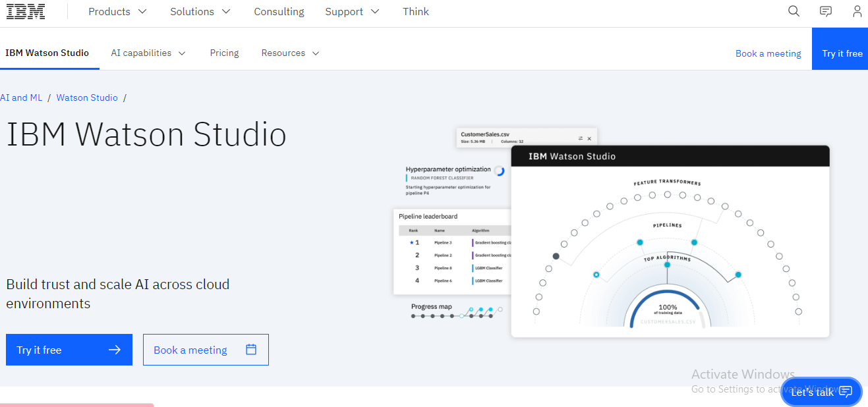Click the hyperparameter optimization spinner icon
The height and width of the screenshot is (407, 868).
(499, 171)
